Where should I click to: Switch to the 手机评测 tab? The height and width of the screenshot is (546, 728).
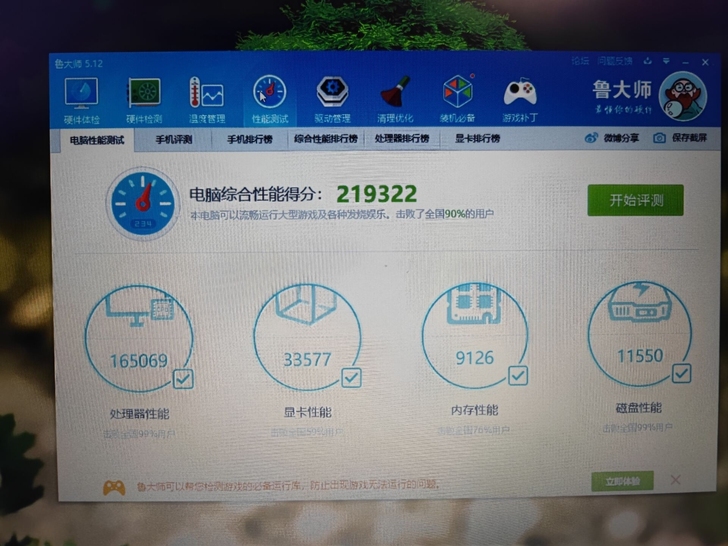point(174,139)
